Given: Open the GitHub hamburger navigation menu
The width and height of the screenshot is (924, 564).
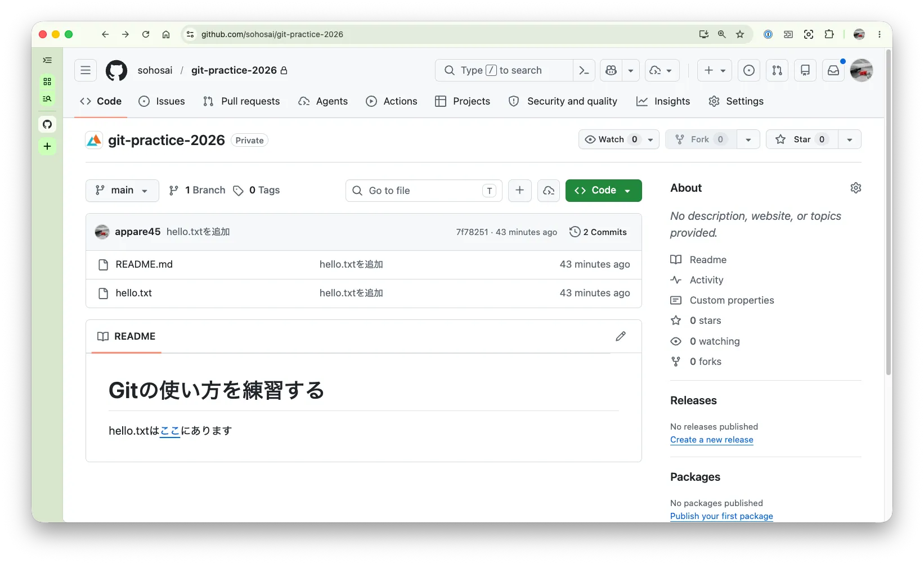Looking at the screenshot, I should tap(86, 70).
